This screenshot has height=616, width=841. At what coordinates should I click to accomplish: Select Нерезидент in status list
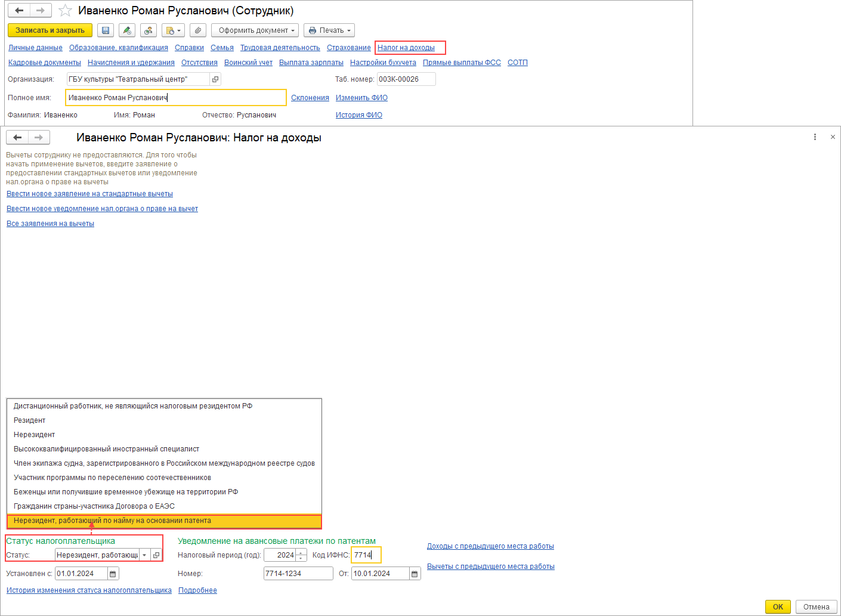click(x=164, y=435)
